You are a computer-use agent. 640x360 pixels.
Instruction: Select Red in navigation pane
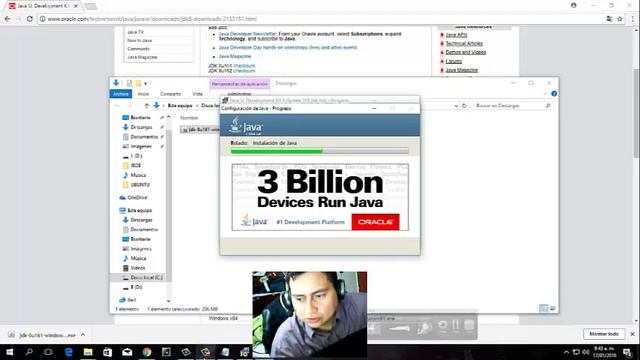pyautogui.click(x=131, y=300)
